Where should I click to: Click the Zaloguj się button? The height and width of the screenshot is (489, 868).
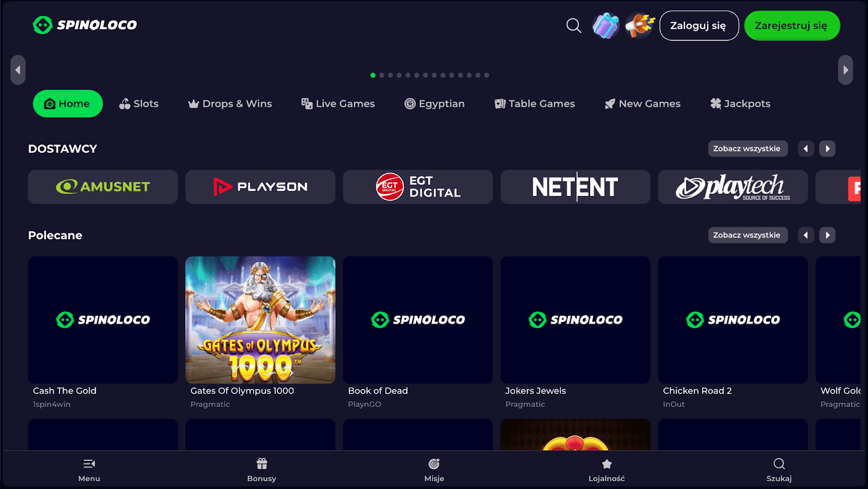(699, 26)
